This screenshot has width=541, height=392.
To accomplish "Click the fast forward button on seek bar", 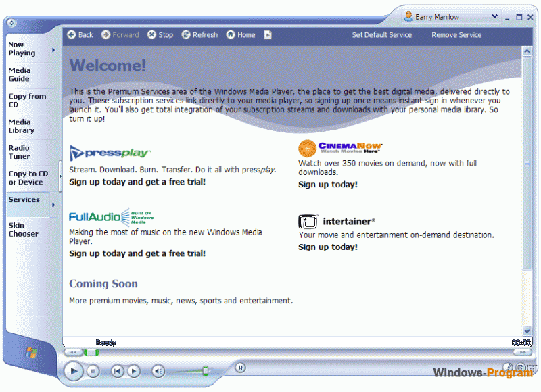I will pos(523,352).
